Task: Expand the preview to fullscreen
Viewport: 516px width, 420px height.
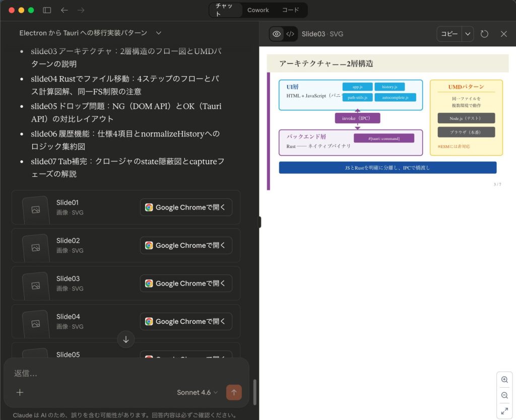Action: [x=504, y=411]
